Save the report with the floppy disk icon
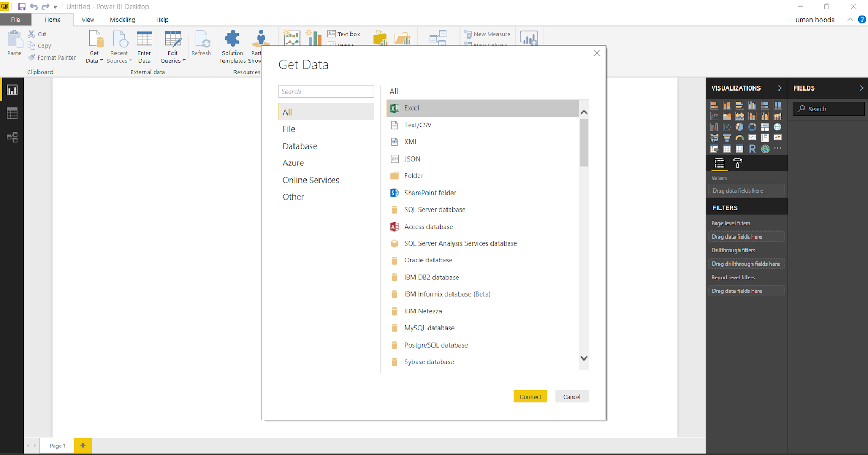Screen dimensions: 868x455 (22, 7)
